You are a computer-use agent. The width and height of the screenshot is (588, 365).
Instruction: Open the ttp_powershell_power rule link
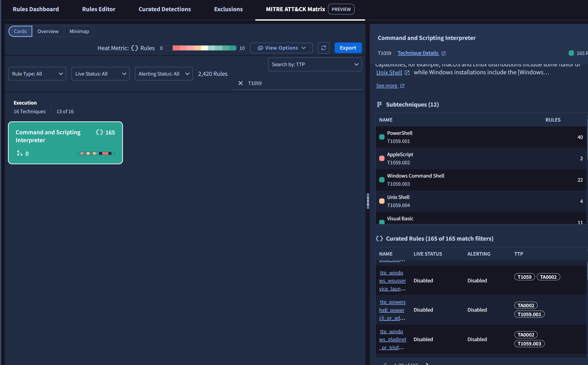392,310
